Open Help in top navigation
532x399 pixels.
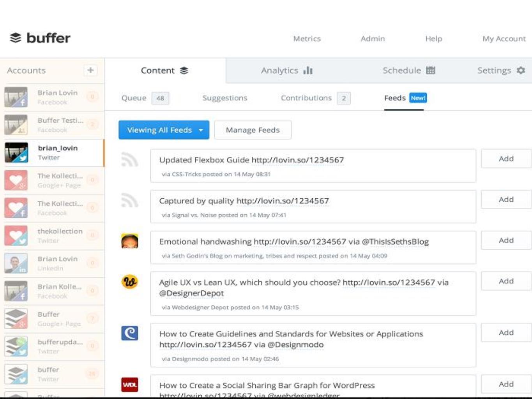point(433,39)
